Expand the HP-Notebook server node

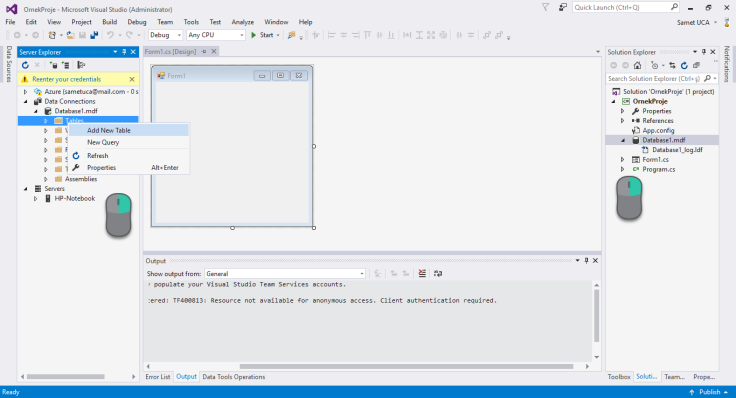coord(36,199)
